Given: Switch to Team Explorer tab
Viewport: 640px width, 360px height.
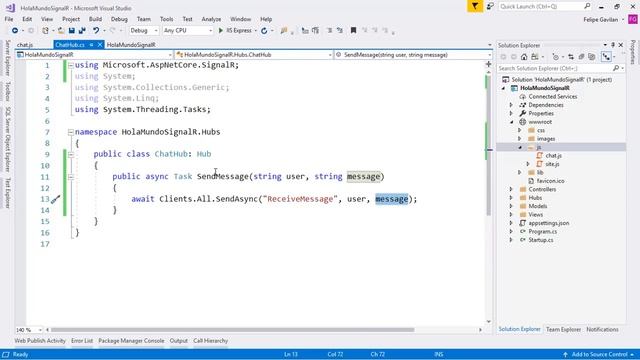Looking at the screenshot, I should pyautogui.click(x=563, y=329).
